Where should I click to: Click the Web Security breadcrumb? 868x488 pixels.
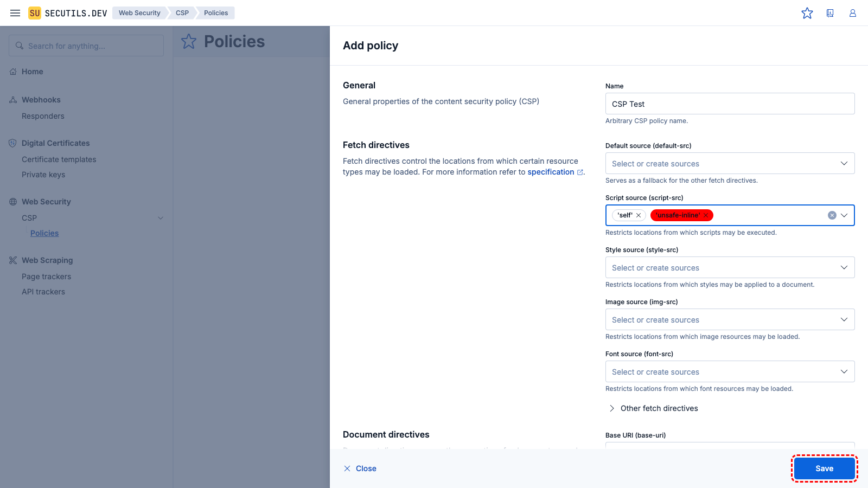point(139,13)
